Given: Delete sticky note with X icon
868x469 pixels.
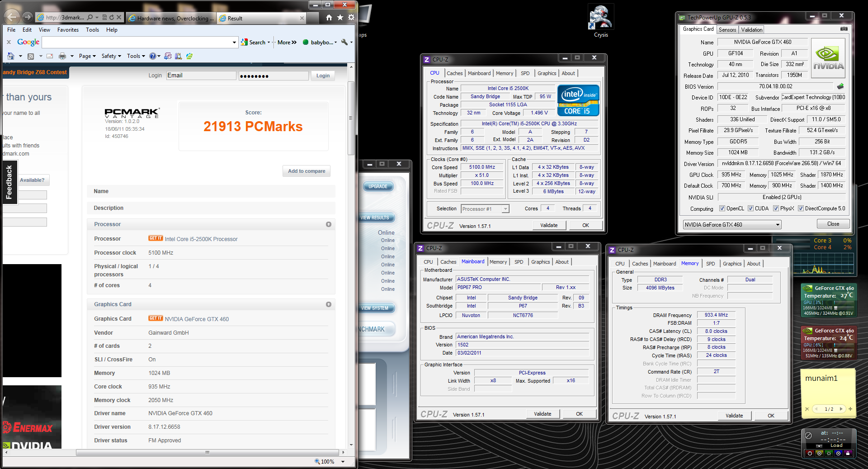Looking at the screenshot, I should [x=807, y=409].
